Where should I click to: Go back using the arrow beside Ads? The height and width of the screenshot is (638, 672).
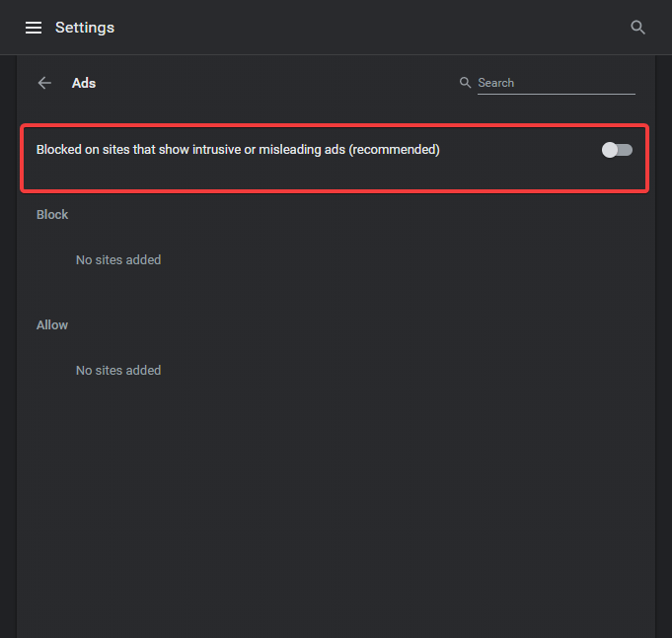coord(44,83)
